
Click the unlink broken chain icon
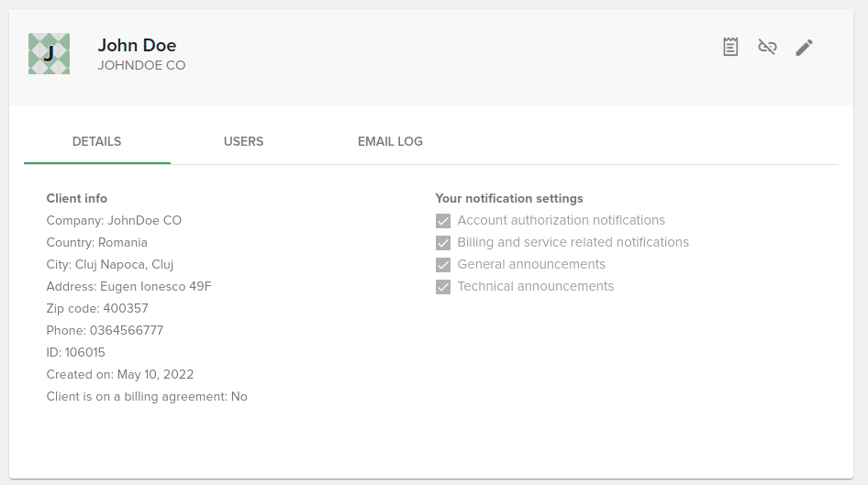click(x=767, y=47)
